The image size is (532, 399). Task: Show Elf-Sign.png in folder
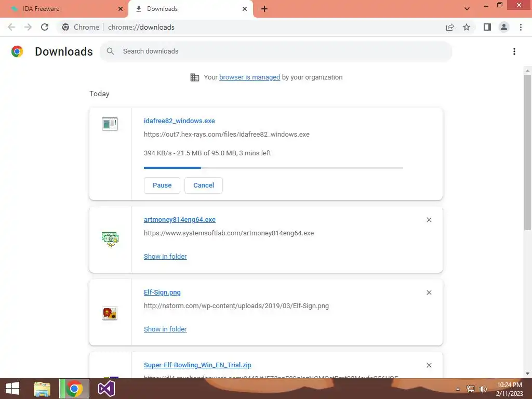coord(165,329)
